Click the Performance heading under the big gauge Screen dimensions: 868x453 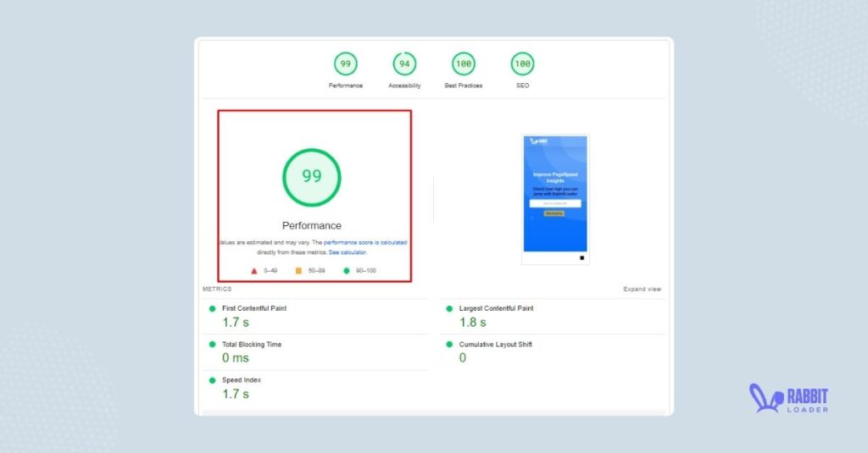pos(312,226)
